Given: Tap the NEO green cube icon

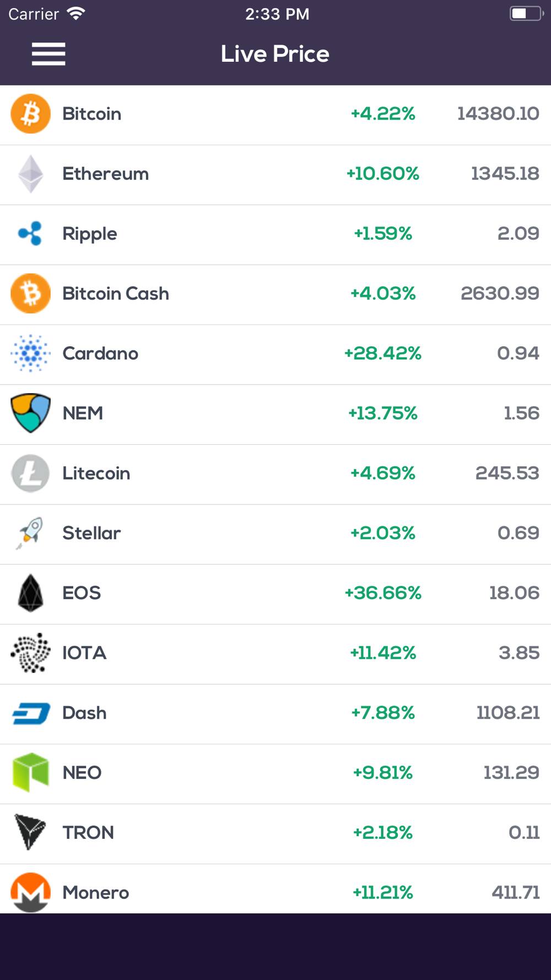Looking at the screenshot, I should [x=31, y=773].
